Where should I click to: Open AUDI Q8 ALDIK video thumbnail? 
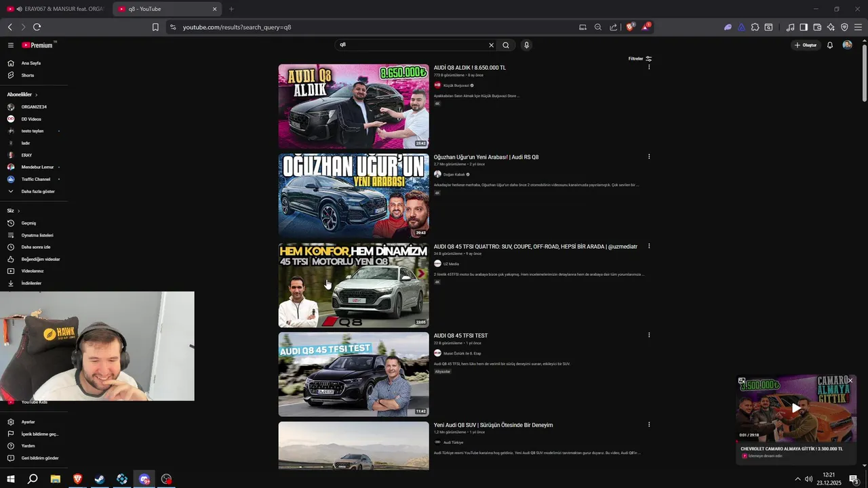pos(353,106)
